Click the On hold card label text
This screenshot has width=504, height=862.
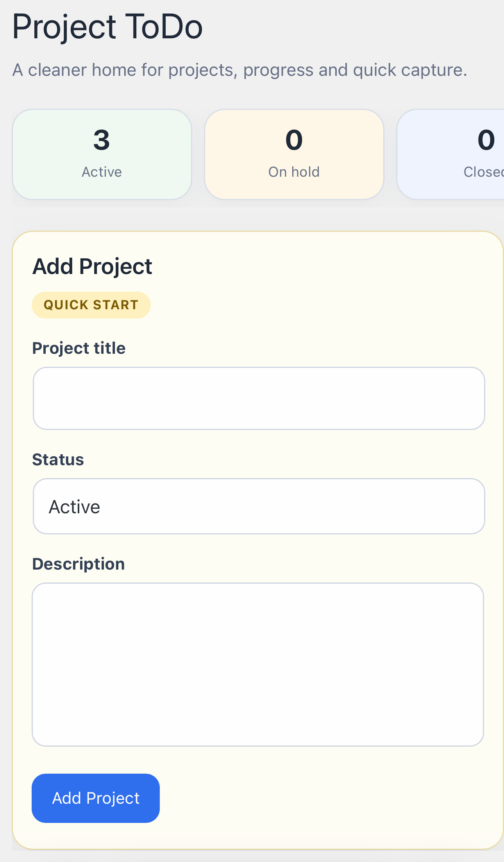pyautogui.click(x=293, y=172)
